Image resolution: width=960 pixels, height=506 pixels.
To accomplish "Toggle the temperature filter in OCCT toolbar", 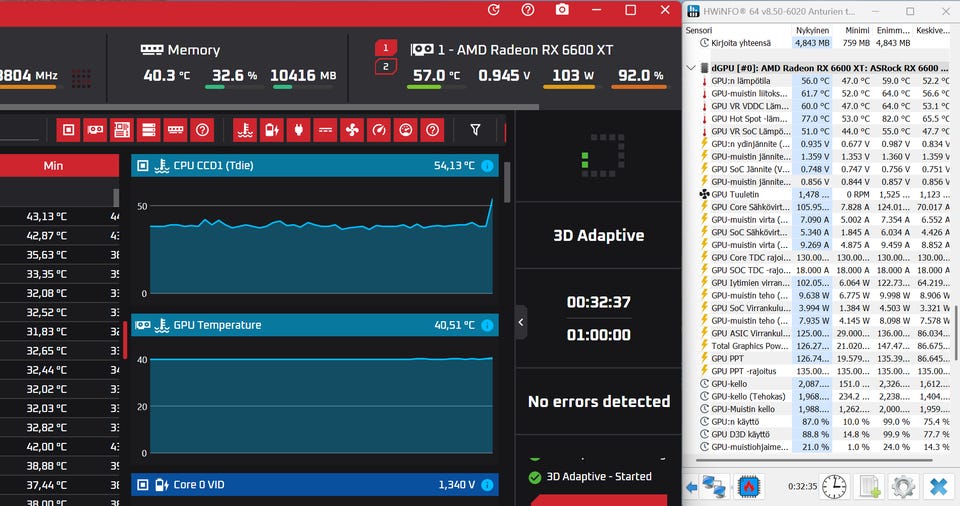I will click(245, 130).
